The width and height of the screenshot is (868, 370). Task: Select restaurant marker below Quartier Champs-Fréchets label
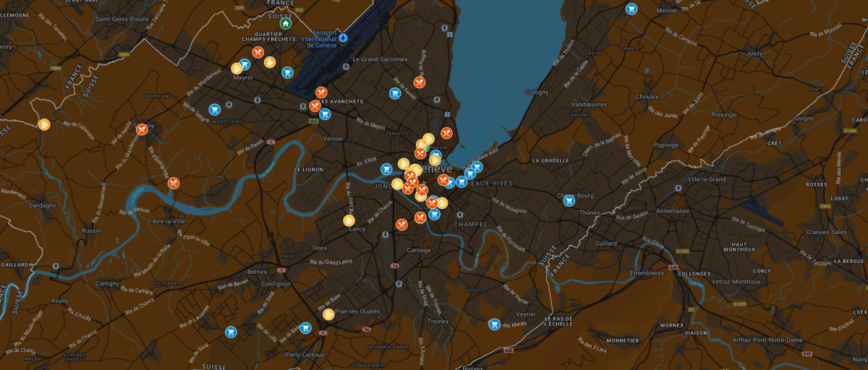click(258, 52)
